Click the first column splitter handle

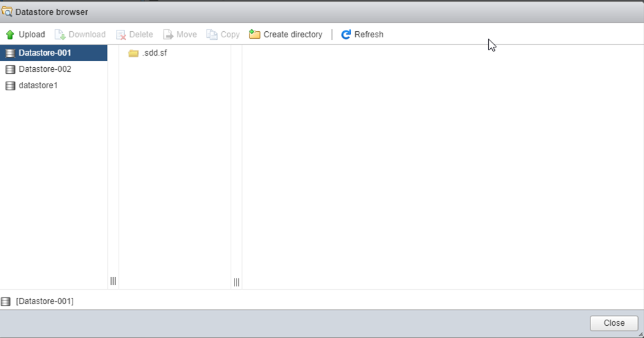[113, 281]
